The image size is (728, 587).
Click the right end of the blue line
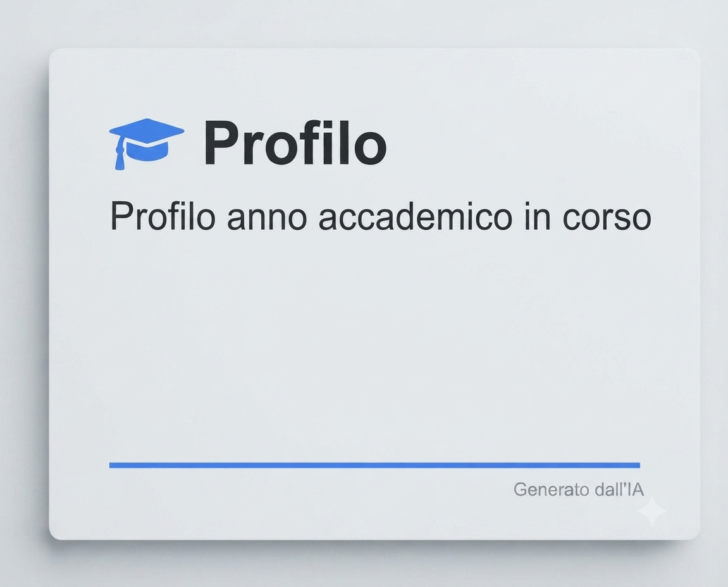pyautogui.click(x=637, y=466)
